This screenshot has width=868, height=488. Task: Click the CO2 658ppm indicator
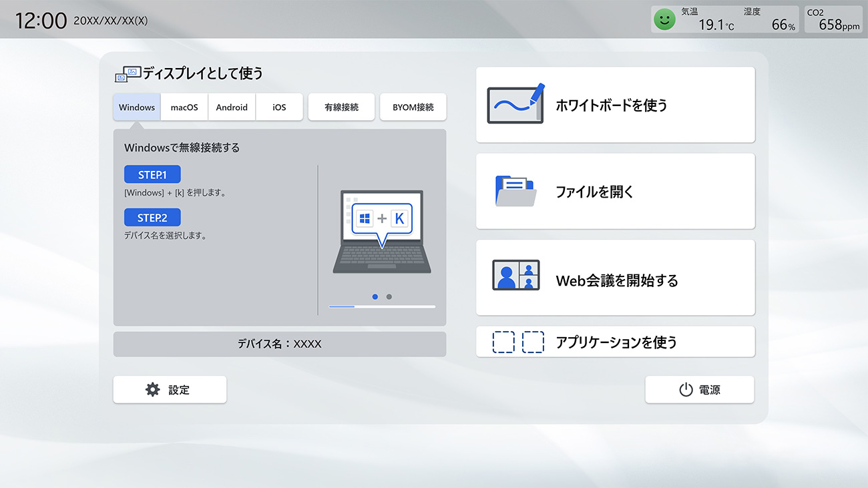point(833,20)
